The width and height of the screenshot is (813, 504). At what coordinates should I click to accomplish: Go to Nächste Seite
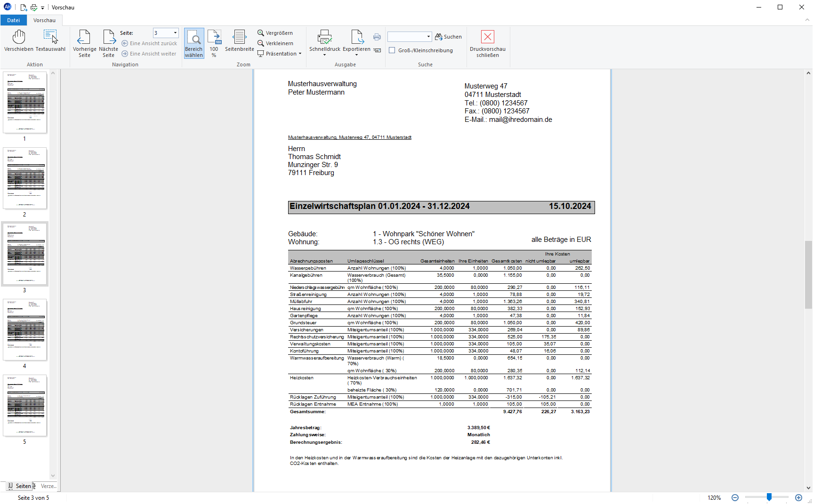tap(109, 43)
